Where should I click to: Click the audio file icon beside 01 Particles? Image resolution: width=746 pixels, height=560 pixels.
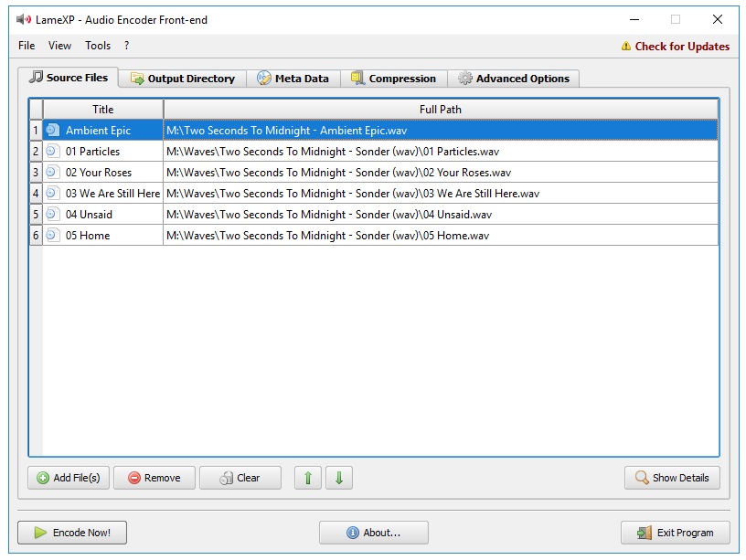click(52, 152)
